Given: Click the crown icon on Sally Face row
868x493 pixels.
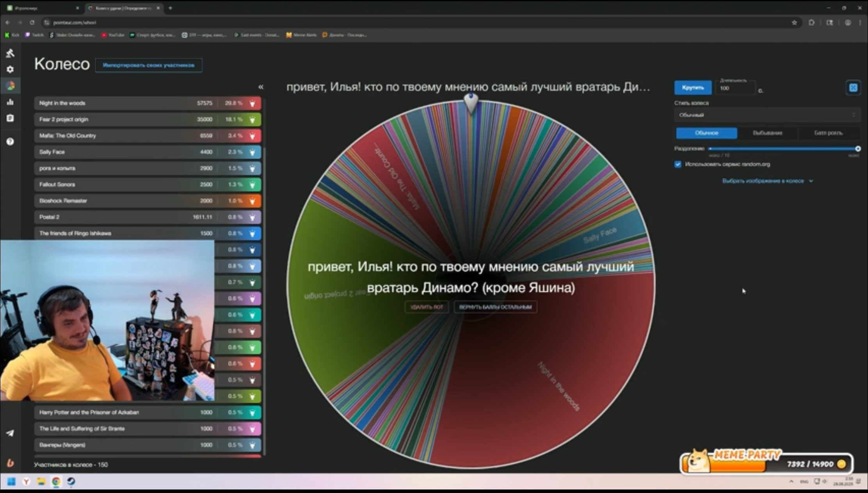Looking at the screenshot, I should coord(253,152).
